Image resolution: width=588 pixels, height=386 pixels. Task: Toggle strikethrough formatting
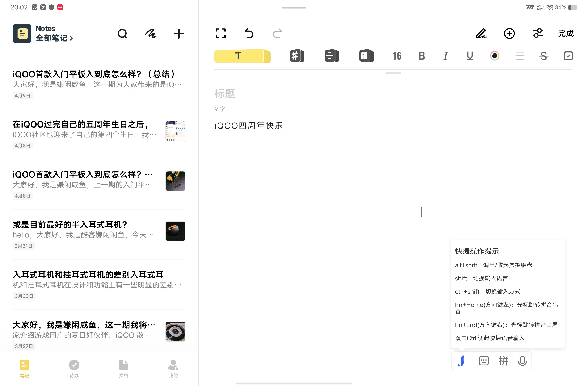pyautogui.click(x=543, y=56)
